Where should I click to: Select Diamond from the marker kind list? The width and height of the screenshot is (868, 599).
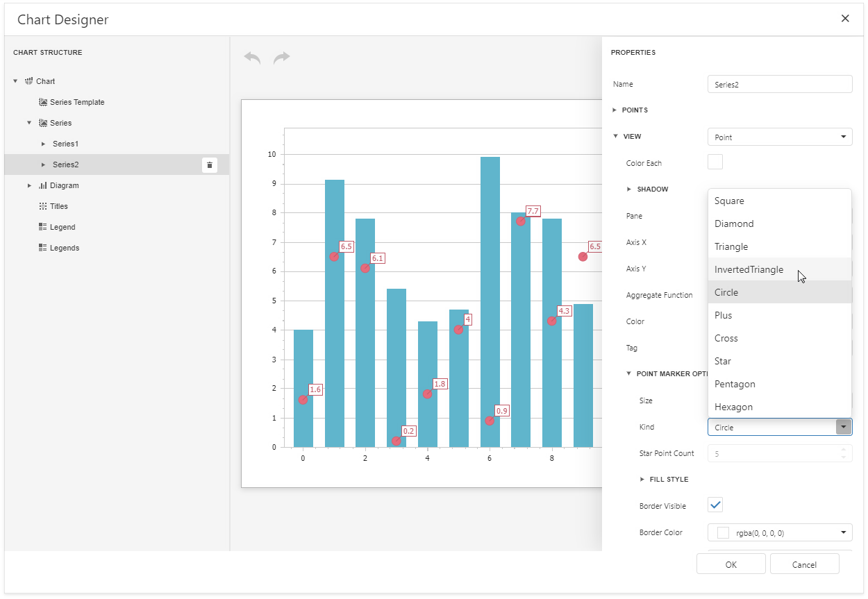tap(734, 223)
